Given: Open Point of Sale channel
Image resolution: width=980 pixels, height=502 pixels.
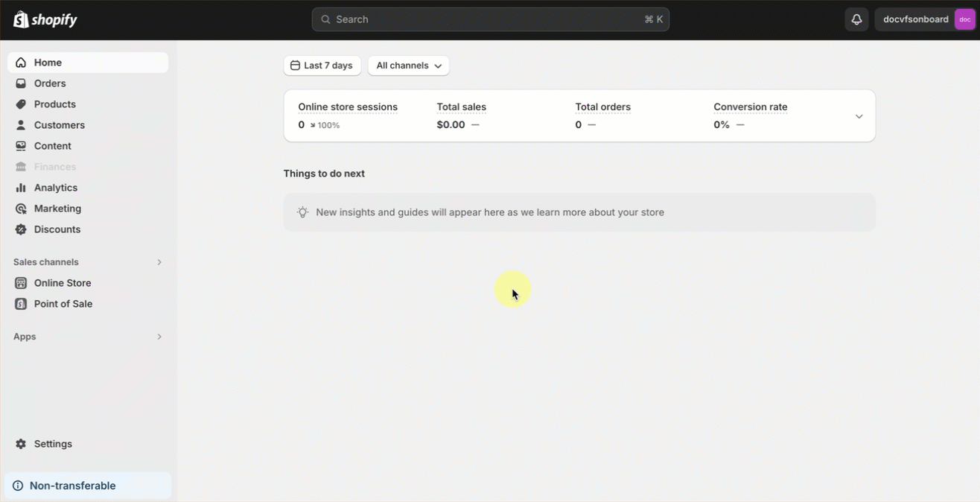Looking at the screenshot, I should [63, 304].
